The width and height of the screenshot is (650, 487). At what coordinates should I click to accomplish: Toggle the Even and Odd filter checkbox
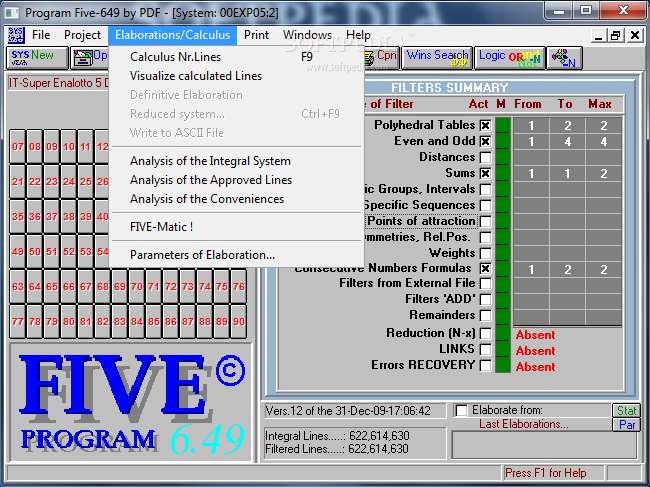click(x=485, y=141)
